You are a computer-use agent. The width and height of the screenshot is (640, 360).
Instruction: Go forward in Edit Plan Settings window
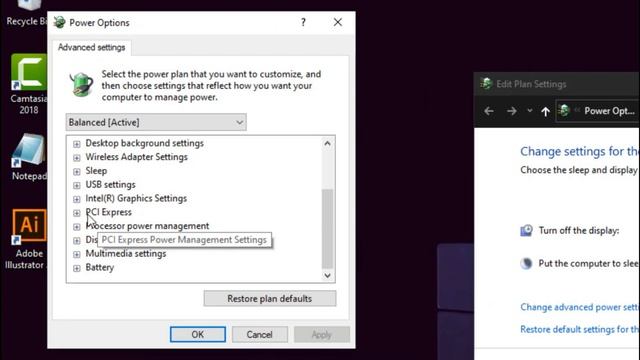[x=511, y=111]
